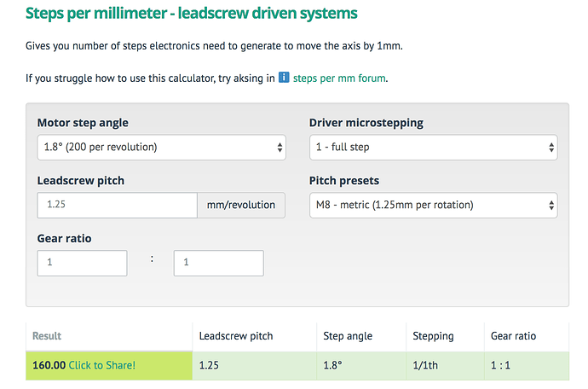Focus the Leadscrew pitch input field
The height and width of the screenshot is (389, 588).
(x=118, y=205)
